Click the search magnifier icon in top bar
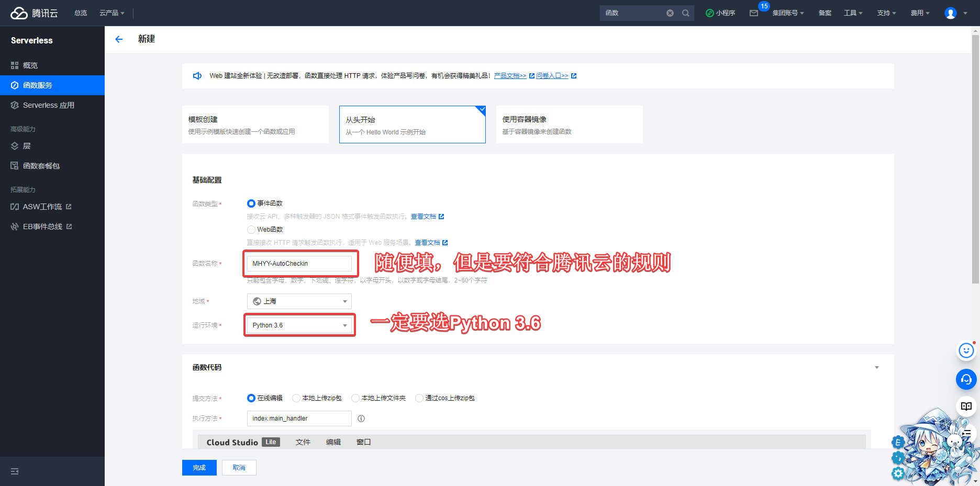This screenshot has width=980, height=486. pyautogui.click(x=685, y=13)
